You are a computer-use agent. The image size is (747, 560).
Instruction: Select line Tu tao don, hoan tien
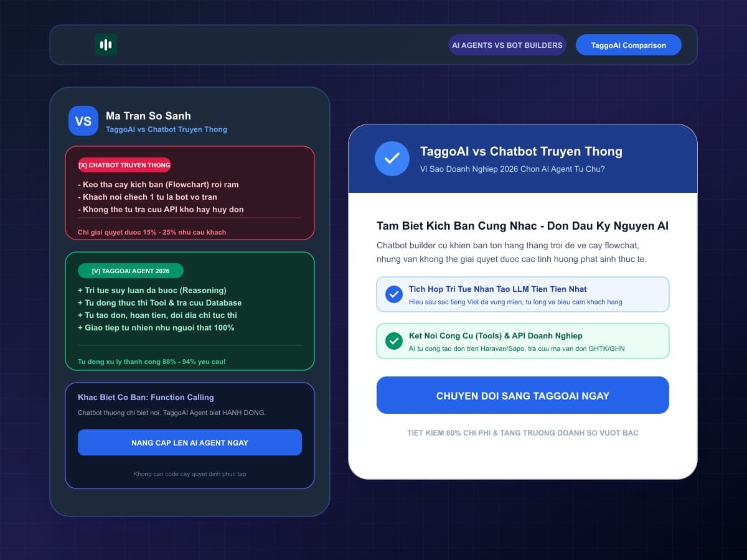pyautogui.click(x=157, y=315)
